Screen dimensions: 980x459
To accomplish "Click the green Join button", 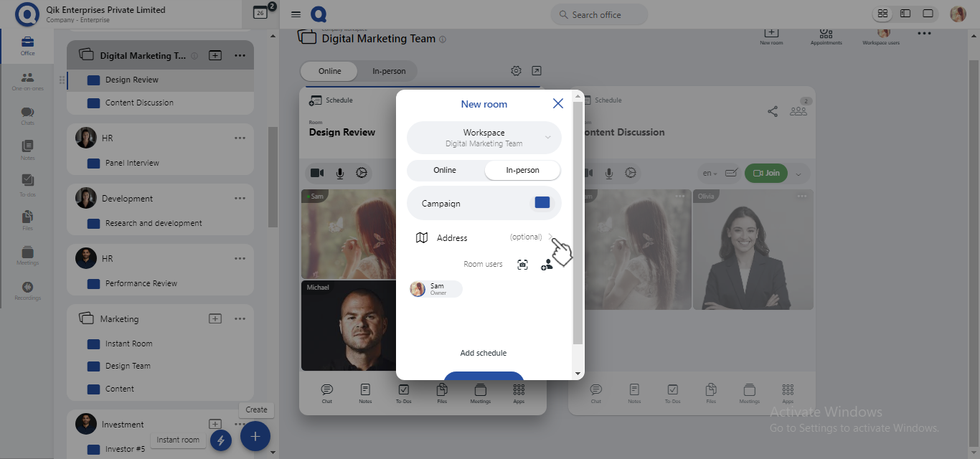I will click(765, 173).
